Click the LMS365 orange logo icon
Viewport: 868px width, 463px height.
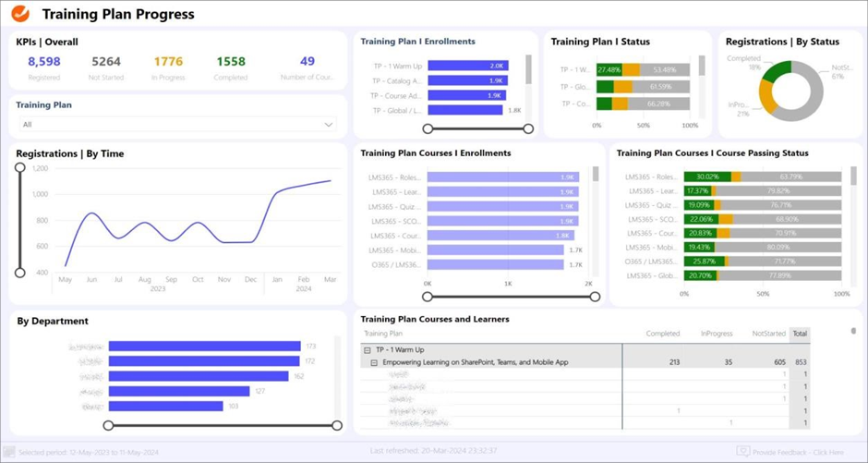pyautogui.click(x=19, y=14)
